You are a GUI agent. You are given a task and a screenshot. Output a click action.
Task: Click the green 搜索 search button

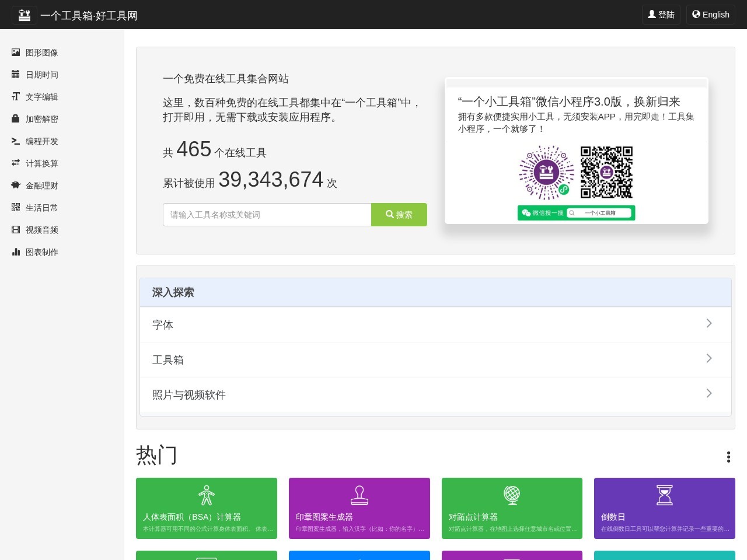click(399, 215)
